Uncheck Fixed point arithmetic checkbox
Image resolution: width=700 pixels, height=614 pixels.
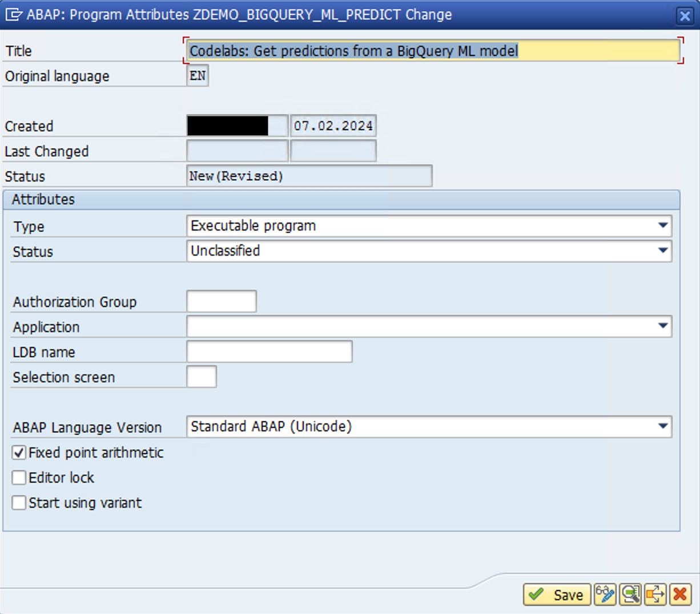19,453
